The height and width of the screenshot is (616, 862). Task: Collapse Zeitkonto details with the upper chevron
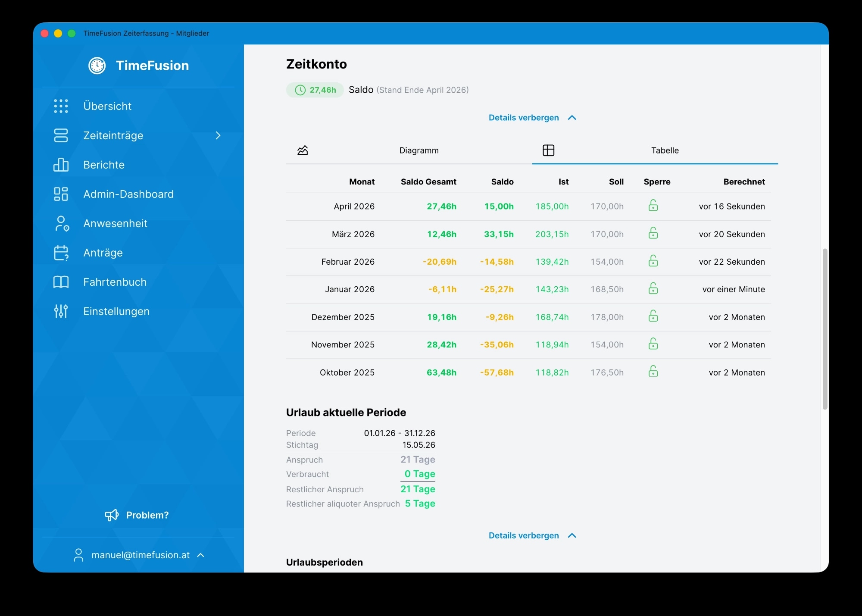(x=572, y=118)
